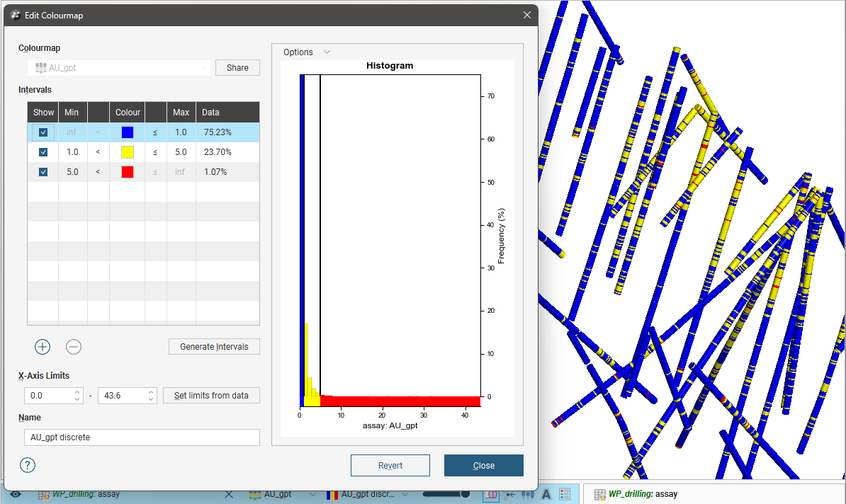Image resolution: width=846 pixels, height=504 pixels.
Task: Open the Options dropdown above the histogram
Action: click(x=306, y=52)
